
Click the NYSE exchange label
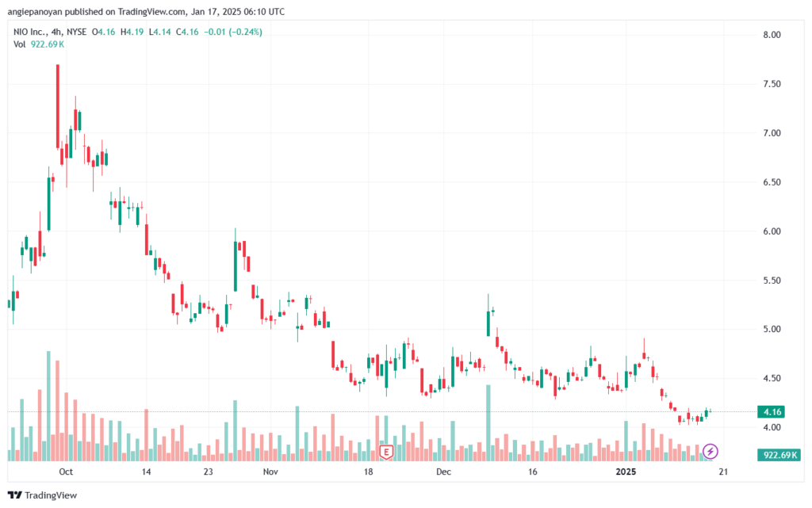pyautogui.click(x=77, y=32)
